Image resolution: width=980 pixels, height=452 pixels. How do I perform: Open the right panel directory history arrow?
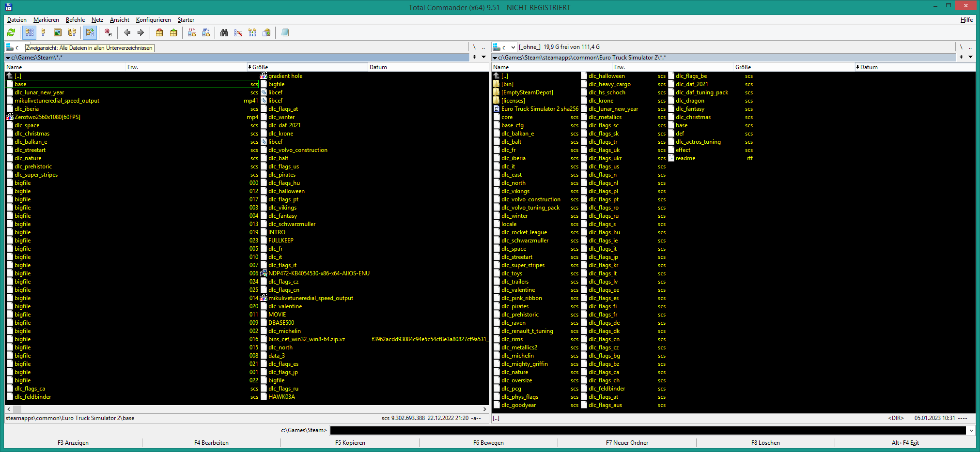970,57
